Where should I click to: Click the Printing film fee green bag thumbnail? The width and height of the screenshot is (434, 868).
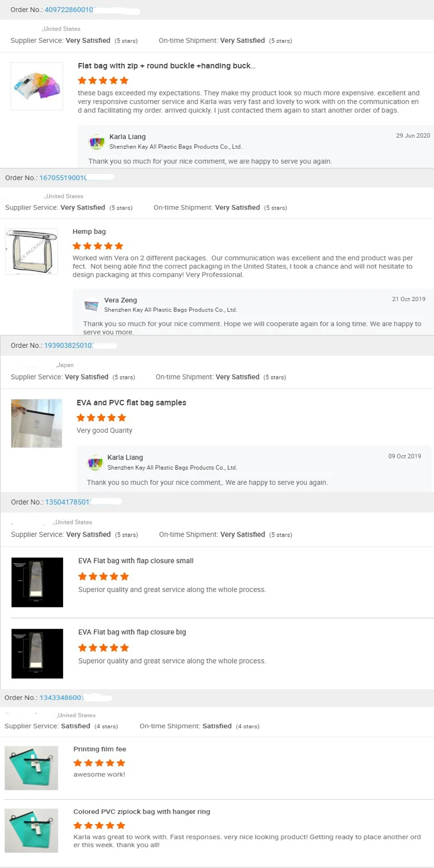coord(31,768)
